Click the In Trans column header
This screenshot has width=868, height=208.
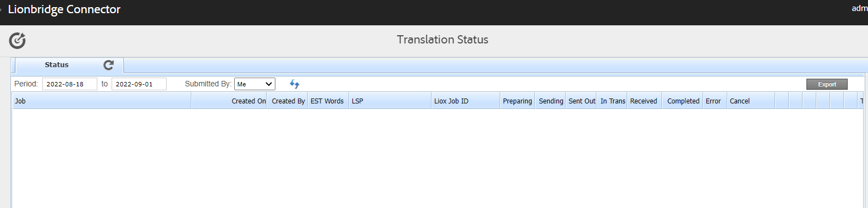click(x=612, y=101)
